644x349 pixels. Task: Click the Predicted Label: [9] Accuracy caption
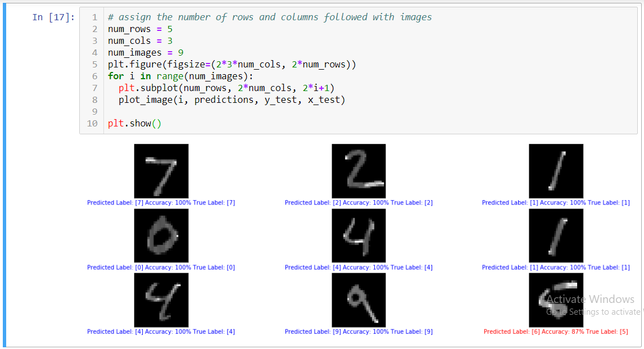click(x=359, y=331)
